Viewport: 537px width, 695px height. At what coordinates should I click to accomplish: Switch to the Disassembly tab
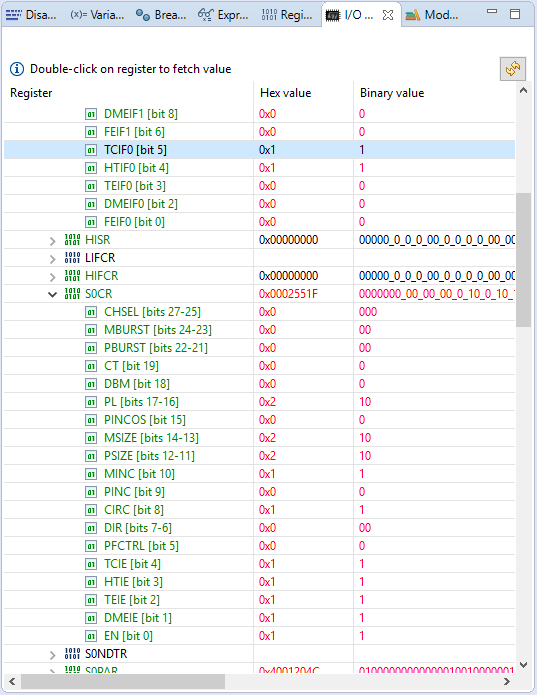click(31, 15)
